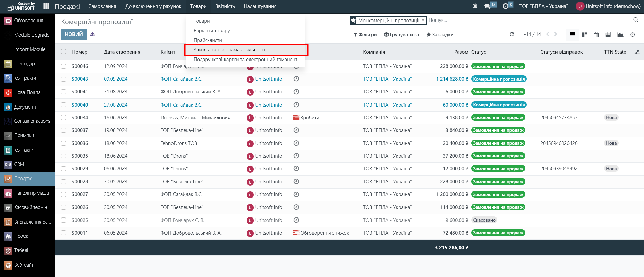Viewport: 644px width, 277px height.
Task: Expand the Фільтри dropdown
Action: tap(365, 35)
